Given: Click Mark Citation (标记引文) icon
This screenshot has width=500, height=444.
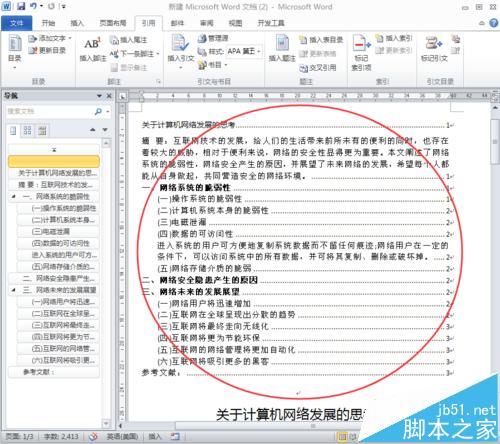Looking at the screenshot, I should click(x=434, y=49).
